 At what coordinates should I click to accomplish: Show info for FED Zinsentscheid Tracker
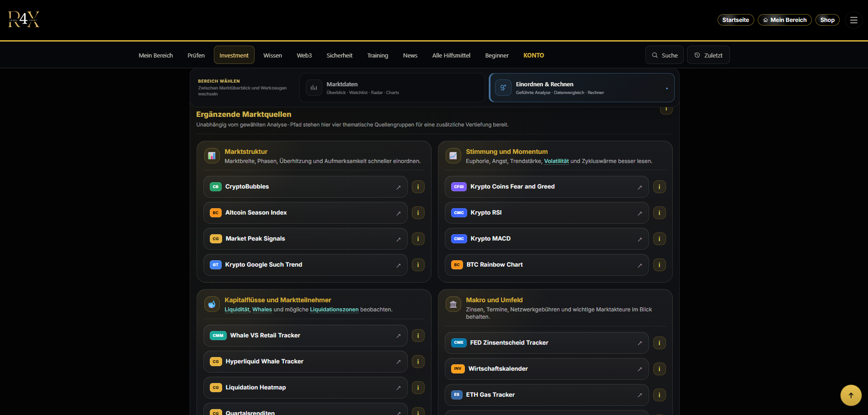(x=659, y=343)
